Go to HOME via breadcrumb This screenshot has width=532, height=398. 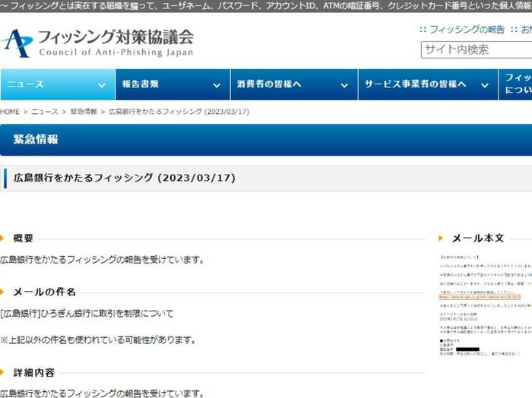point(10,112)
